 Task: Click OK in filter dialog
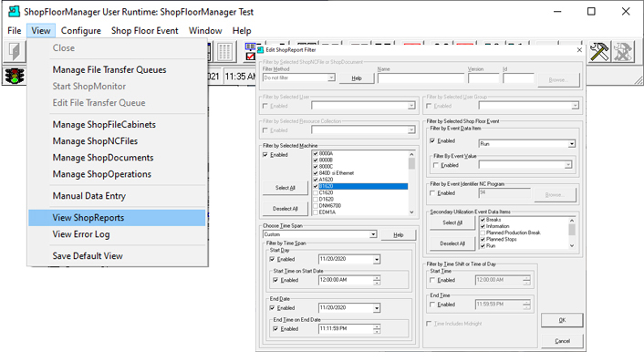pyautogui.click(x=562, y=320)
